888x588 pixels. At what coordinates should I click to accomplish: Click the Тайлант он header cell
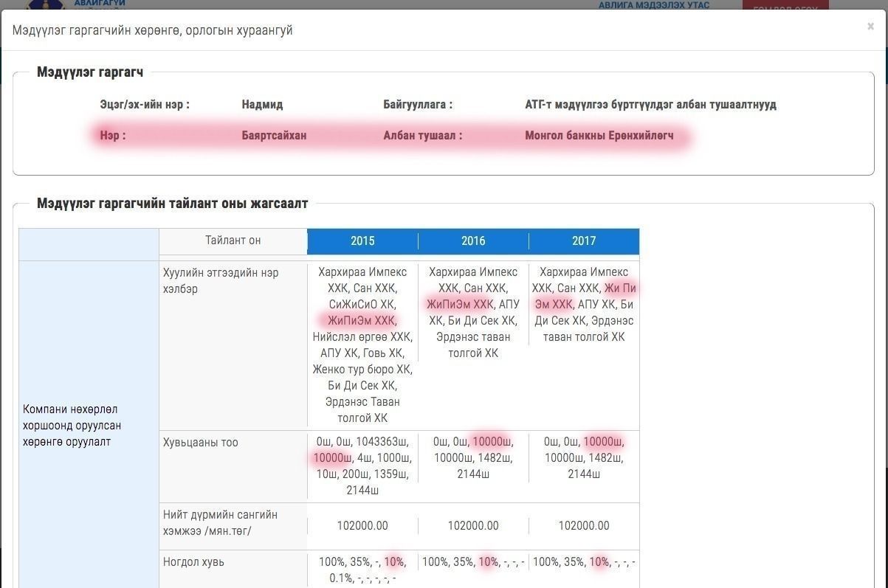(233, 241)
